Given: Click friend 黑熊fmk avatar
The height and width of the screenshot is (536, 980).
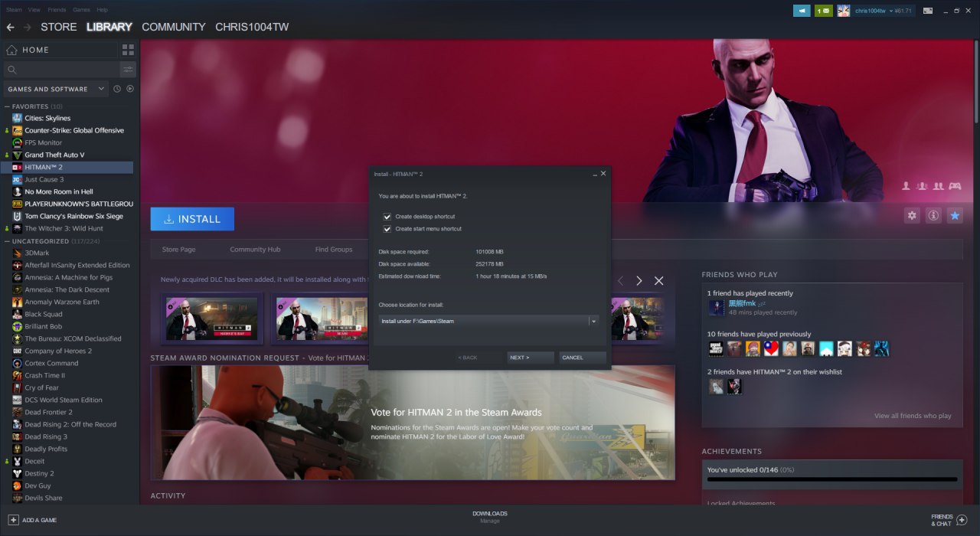Looking at the screenshot, I should tap(717, 307).
